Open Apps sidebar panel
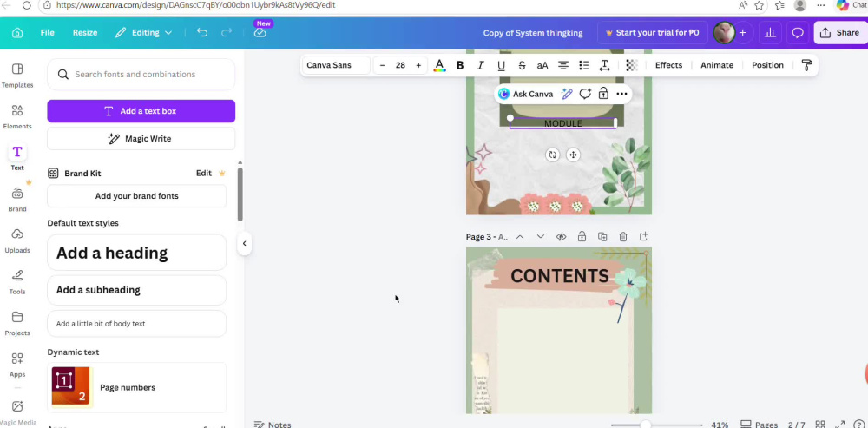 [x=17, y=365]
